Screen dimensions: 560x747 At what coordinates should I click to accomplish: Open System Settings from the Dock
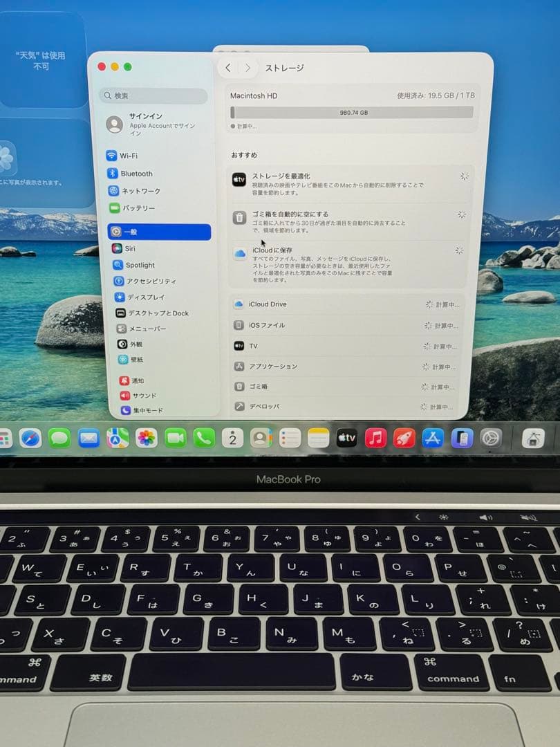[x=491, y=439]
